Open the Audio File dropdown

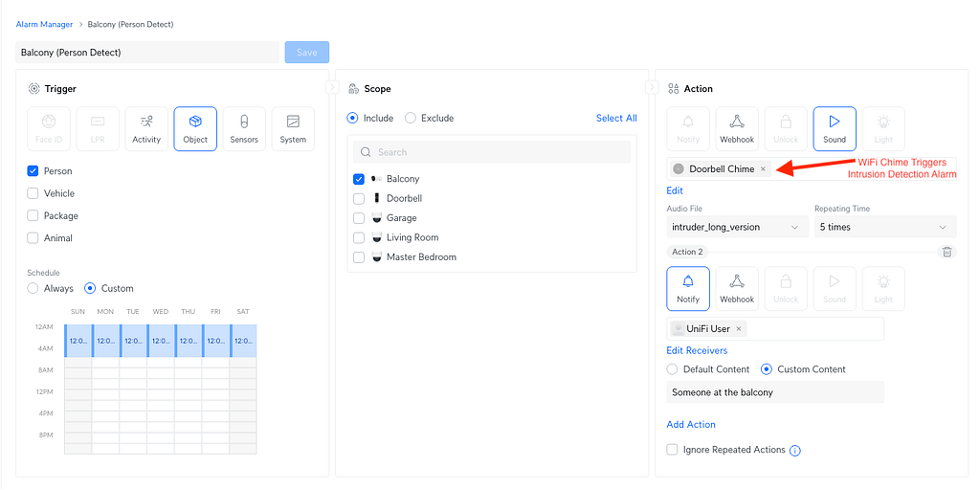[737, 227]
